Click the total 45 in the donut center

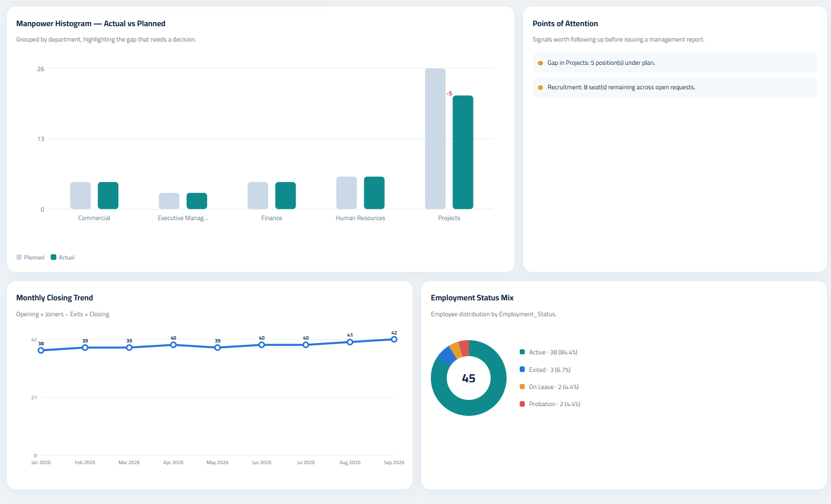tap(468, 378)
